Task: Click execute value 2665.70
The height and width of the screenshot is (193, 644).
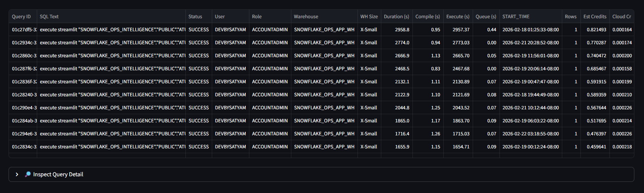Action: point(461,56)
